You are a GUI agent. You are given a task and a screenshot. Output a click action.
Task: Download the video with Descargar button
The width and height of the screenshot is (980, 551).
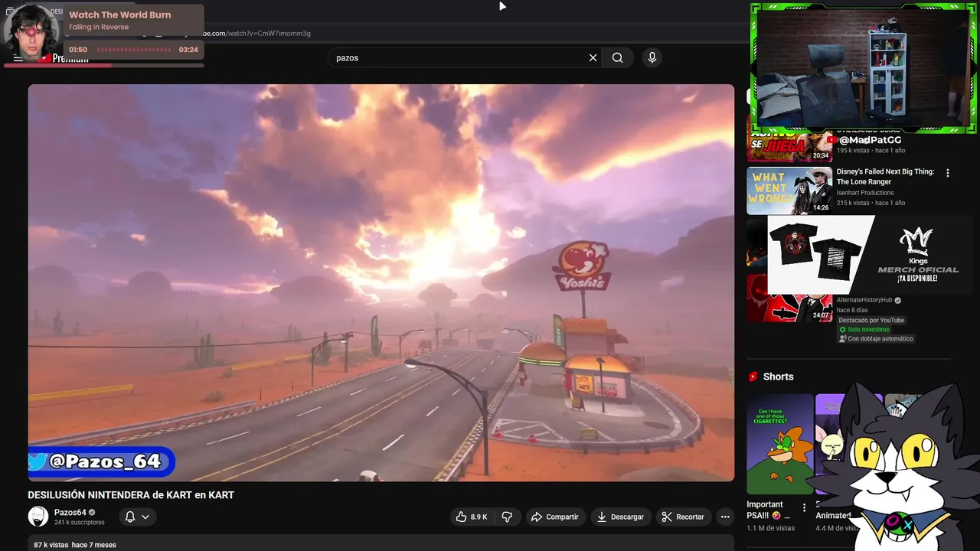(619, 517)
